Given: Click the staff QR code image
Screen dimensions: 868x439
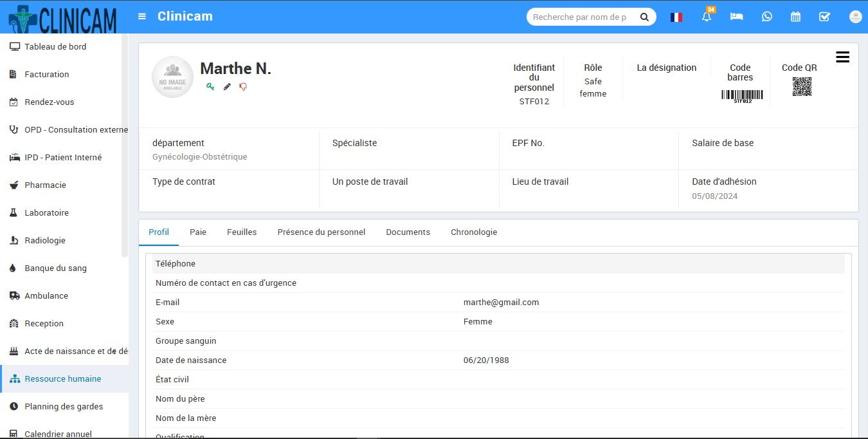Looking at the screenshot, I should click(802, 86).
